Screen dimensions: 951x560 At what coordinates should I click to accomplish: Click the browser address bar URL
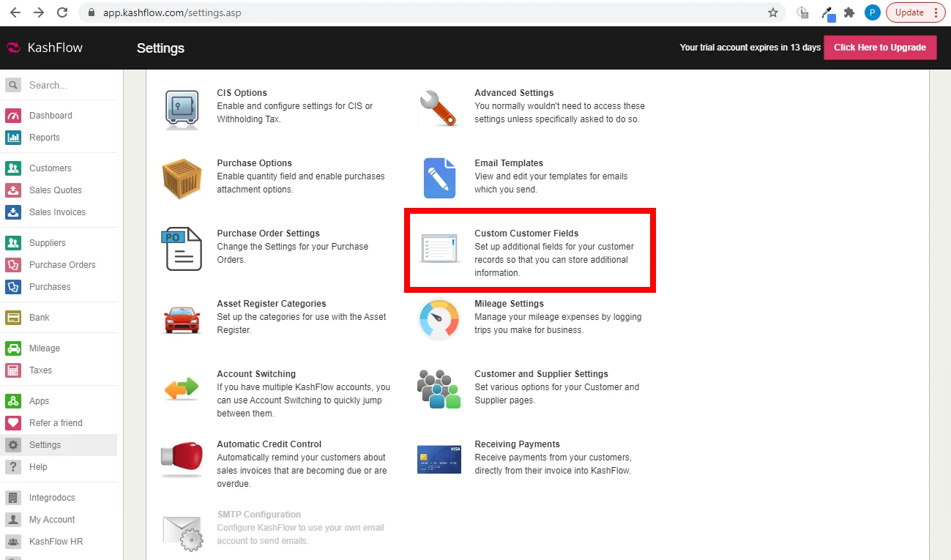(x=172, y=12)
